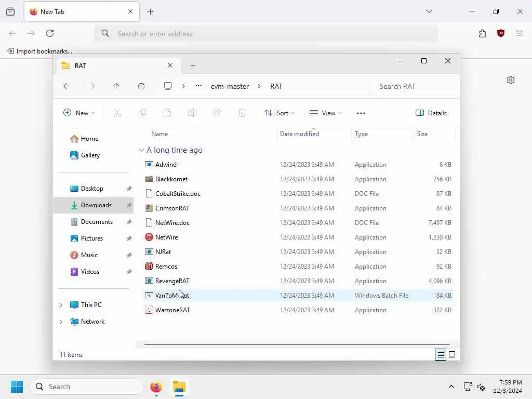Sort by the Date modified column header
The image size is (532, 399).
(299, 134)
